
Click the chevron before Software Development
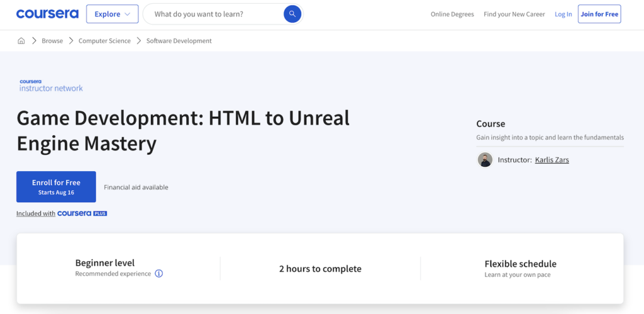pos(138,41)
